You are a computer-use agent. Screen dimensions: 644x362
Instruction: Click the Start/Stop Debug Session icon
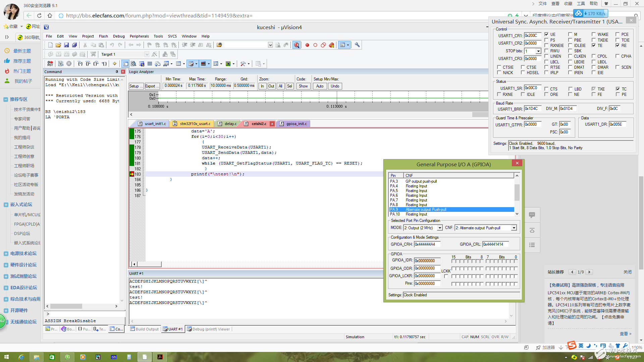(297, 45)
